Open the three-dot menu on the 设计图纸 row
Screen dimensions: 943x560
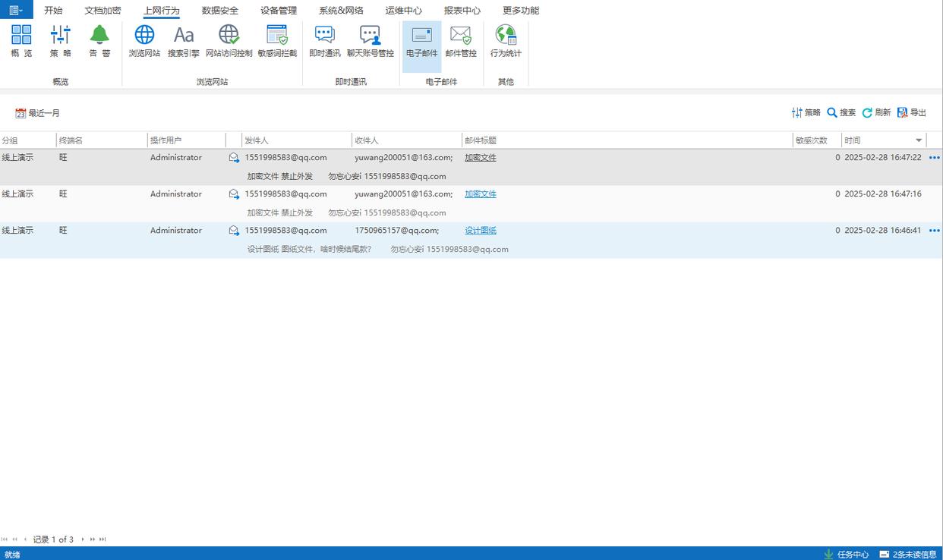(x=934, y=231)
